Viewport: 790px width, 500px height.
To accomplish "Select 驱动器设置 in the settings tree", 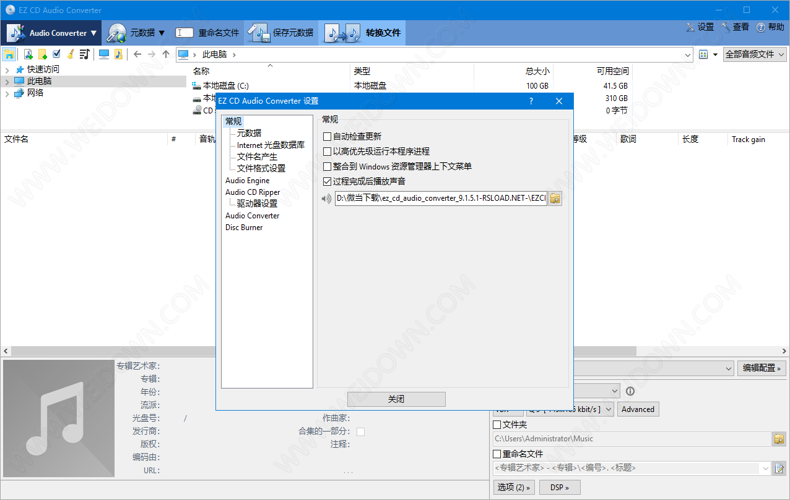I will 257,204.
